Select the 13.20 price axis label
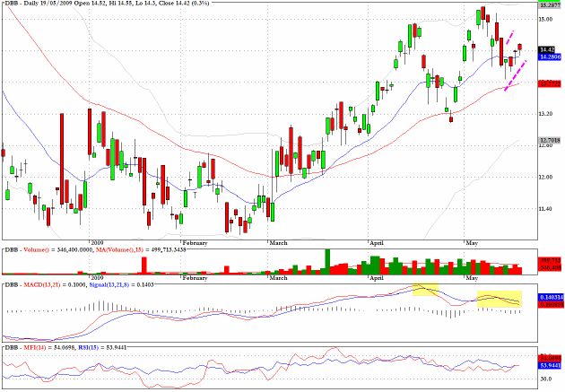Image resolution: width=565 pixels, height=392 pixels. tap(545, 114)
